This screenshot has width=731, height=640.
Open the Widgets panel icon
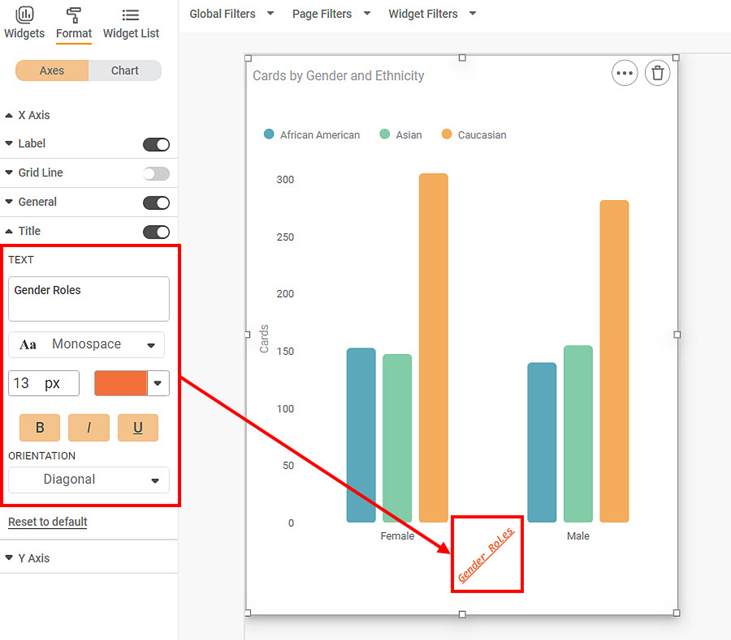24,15
